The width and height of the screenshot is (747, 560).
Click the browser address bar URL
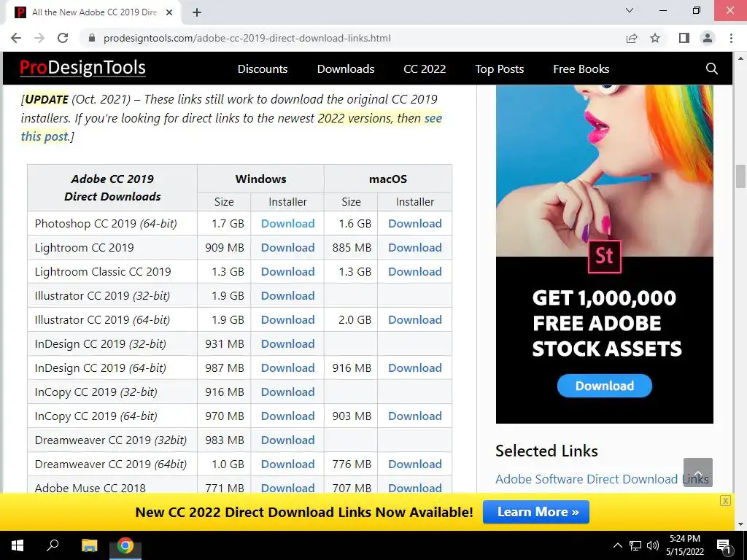click(247, 38)
